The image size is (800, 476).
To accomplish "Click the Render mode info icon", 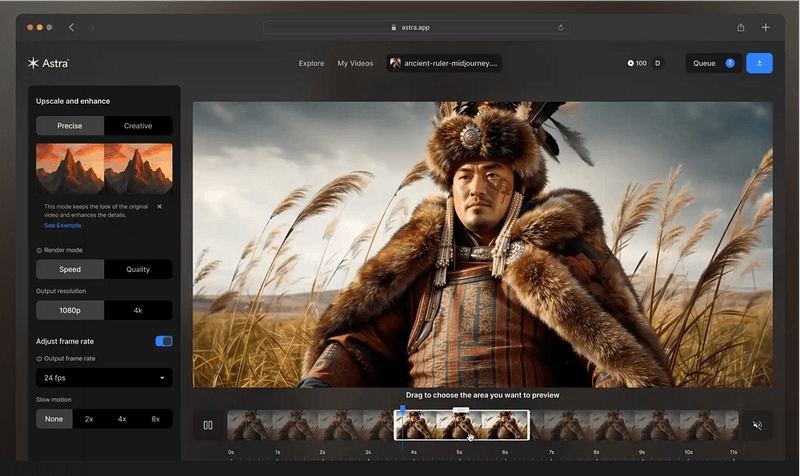I will click(x=39, y=250).
